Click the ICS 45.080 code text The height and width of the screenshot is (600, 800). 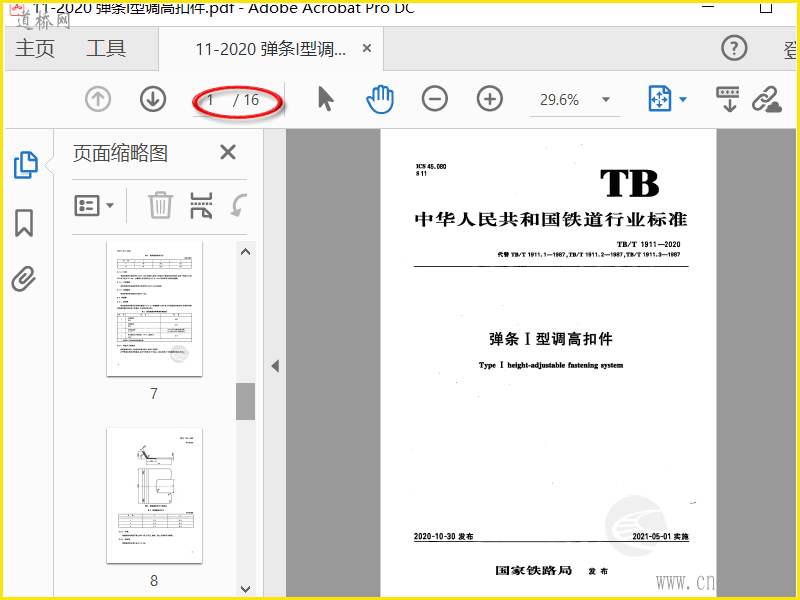pyautogui.click(x=431, y=166)
